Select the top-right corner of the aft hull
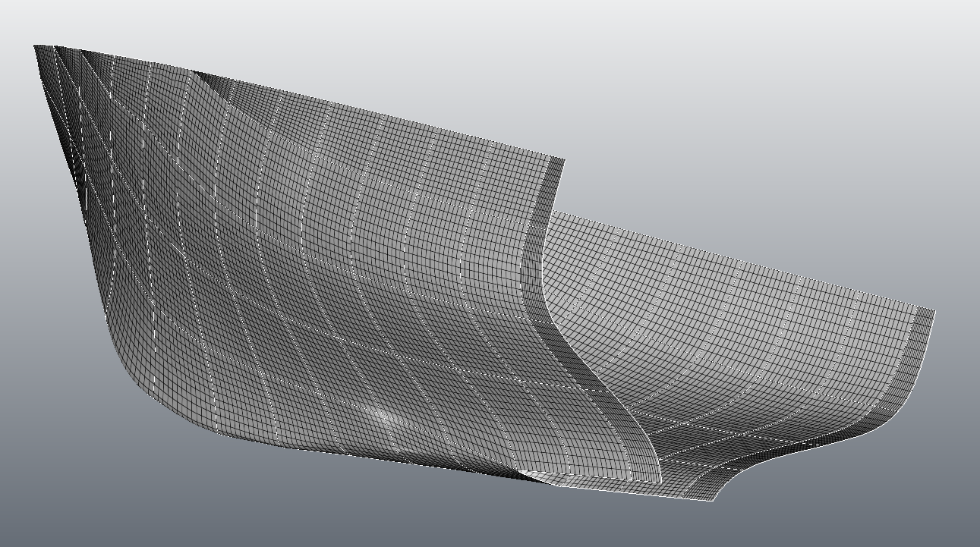Screen dimensions: 980x547 [x=933, y=311]
